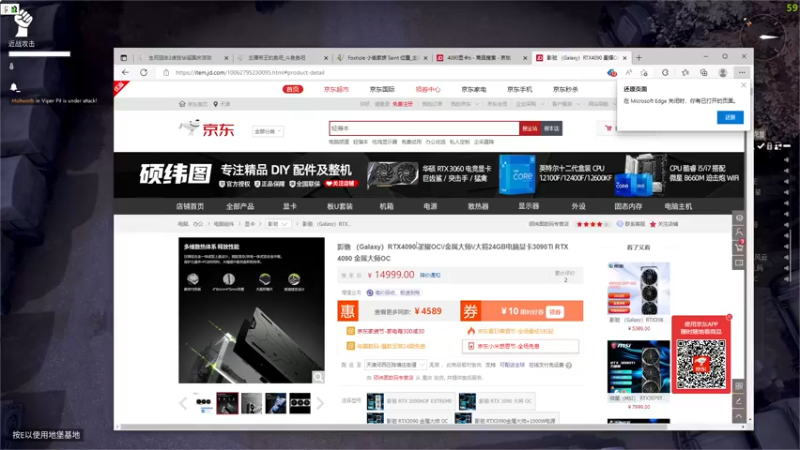Go back using the browser back arrow
Screen dimensions: 800x450
[126, 72]
